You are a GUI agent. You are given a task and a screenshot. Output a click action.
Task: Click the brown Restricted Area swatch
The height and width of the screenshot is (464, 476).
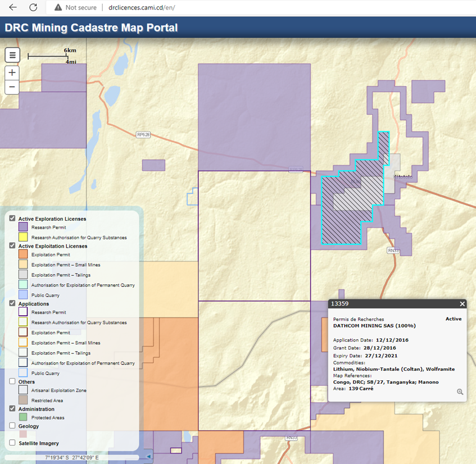23,400
